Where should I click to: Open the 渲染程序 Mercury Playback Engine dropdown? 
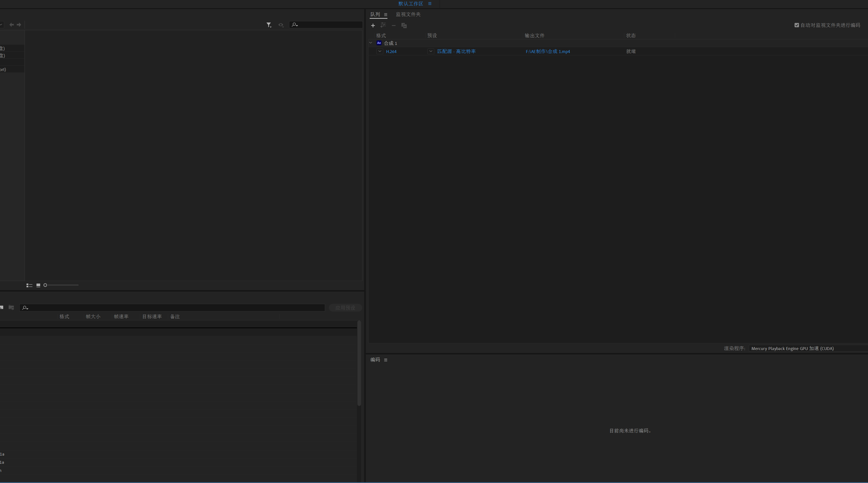point(808,348)
